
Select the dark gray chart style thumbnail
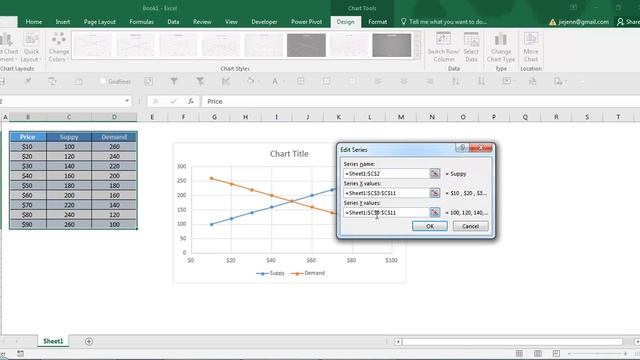(x=306, y=45)
